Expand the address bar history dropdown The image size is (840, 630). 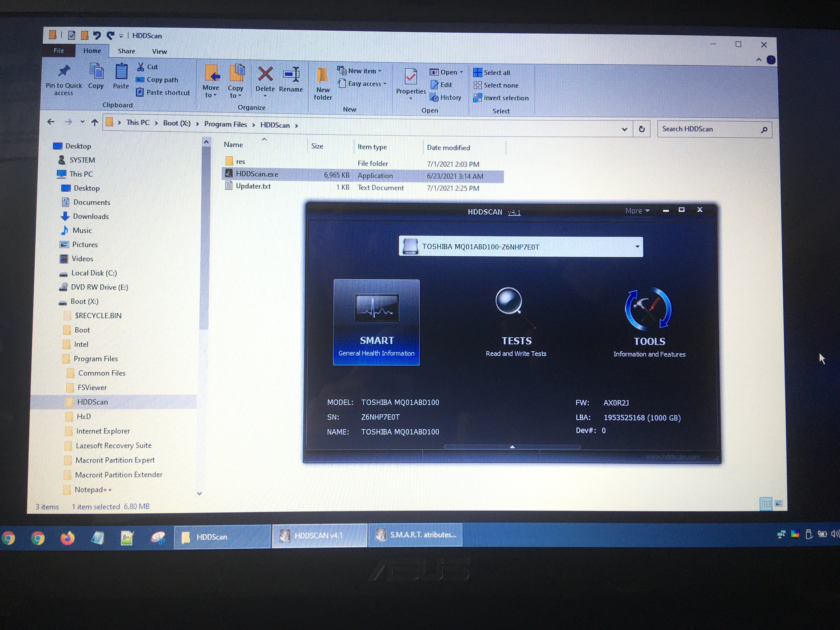(x=624, y=129)
